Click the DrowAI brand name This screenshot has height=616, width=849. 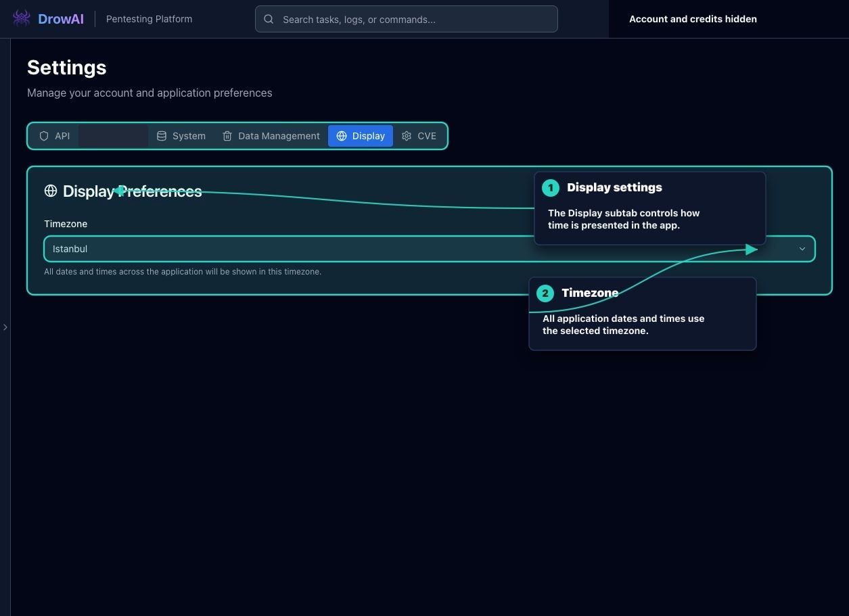[x=61, y=19]
